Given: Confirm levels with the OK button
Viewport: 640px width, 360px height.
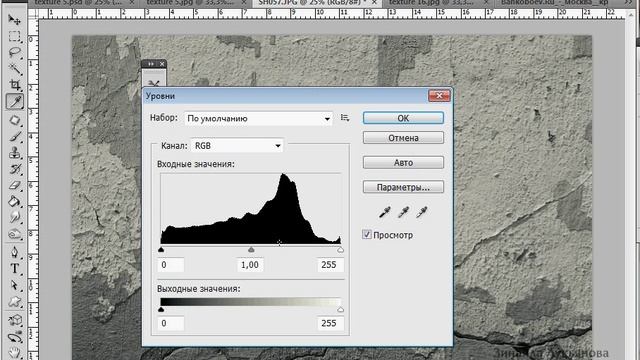Looking at the screenshot, I should click(x=403, y=118).
